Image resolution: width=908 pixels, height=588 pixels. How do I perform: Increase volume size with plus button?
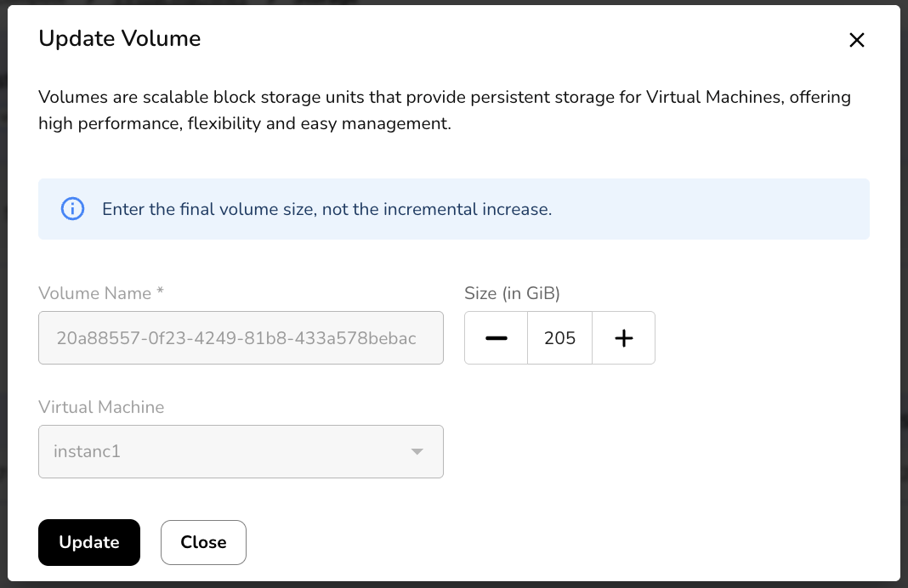pos(623,338)
